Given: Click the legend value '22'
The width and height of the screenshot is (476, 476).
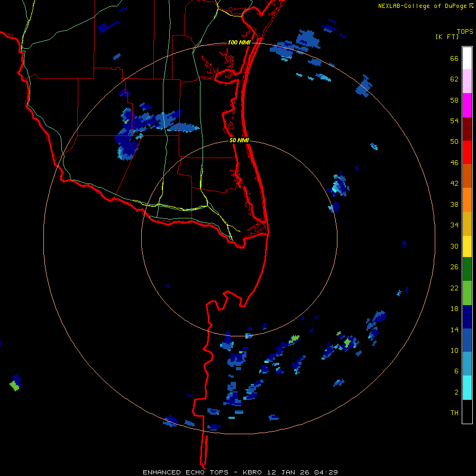Looking at the screenshot, I should [x=454, y=288].
